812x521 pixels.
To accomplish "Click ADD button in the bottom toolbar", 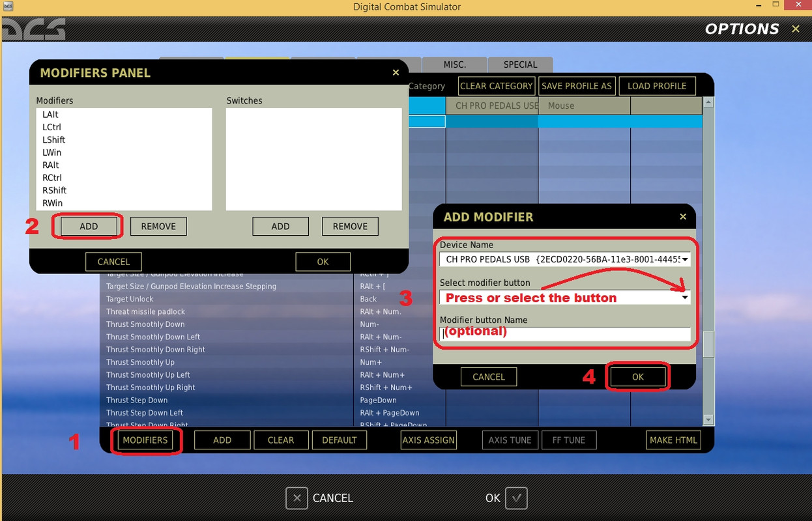I will pyautogui.click(x=222, y=440).
